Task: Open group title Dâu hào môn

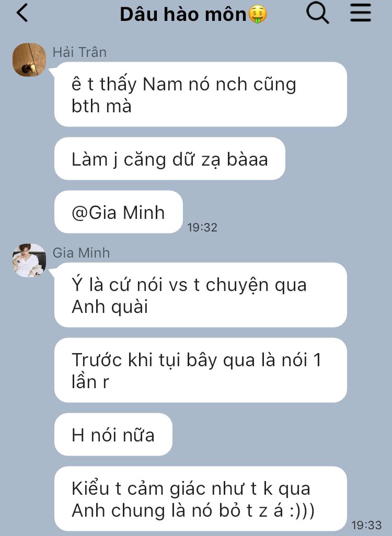Action: coord(183,15)
